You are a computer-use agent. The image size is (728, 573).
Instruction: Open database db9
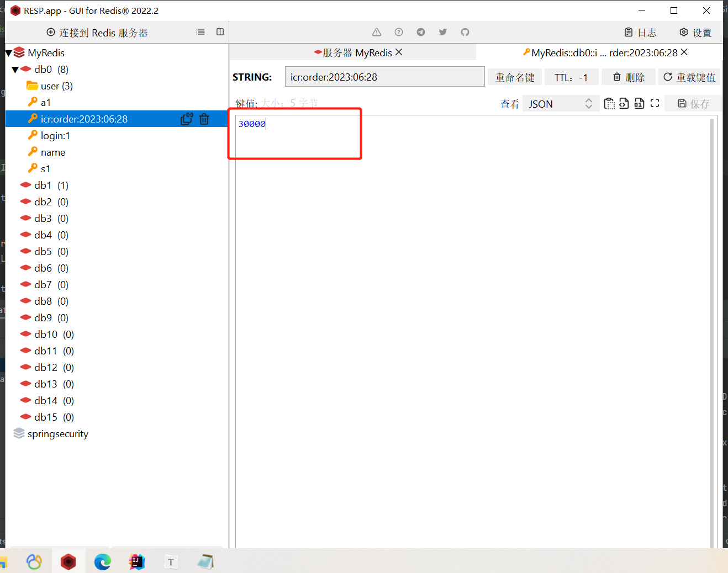point(44,318)
